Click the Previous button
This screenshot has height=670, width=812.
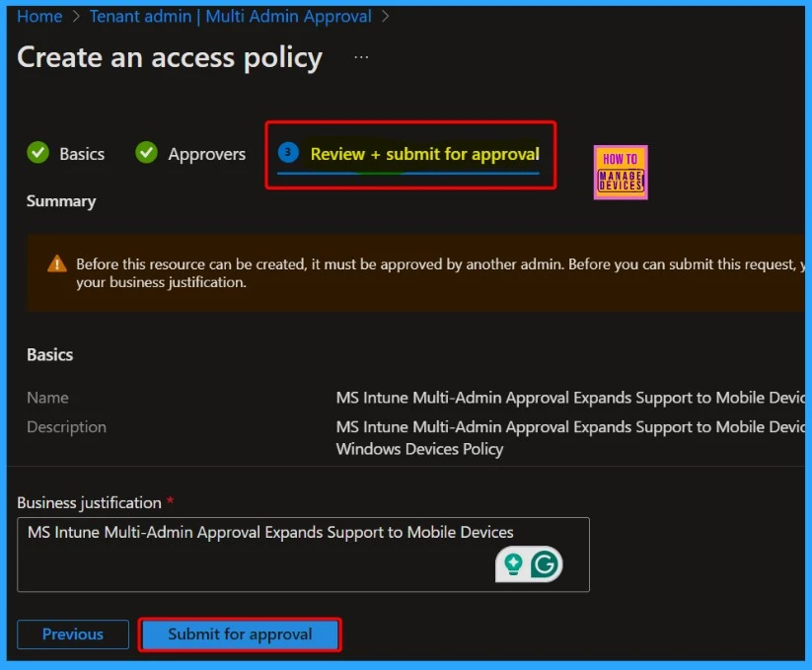coord(73,634)
